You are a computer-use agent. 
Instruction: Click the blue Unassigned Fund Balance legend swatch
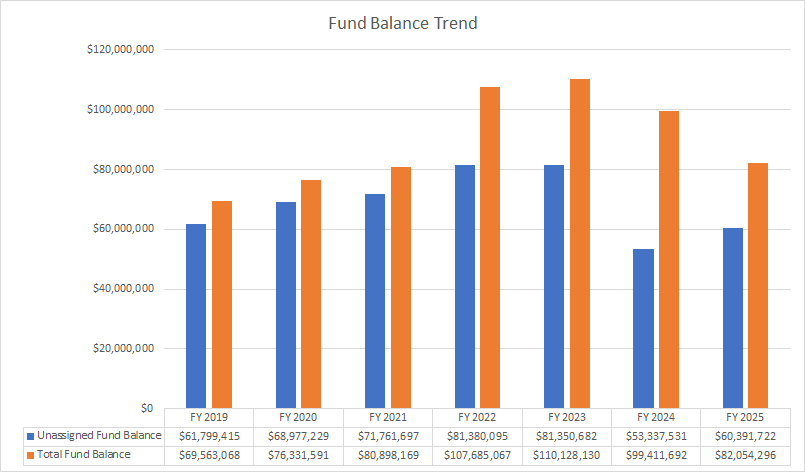[x=30, y=436]
